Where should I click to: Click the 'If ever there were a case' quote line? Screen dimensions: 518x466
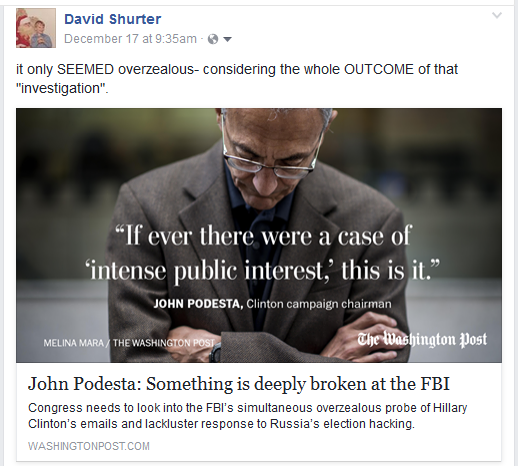point(263,236)
